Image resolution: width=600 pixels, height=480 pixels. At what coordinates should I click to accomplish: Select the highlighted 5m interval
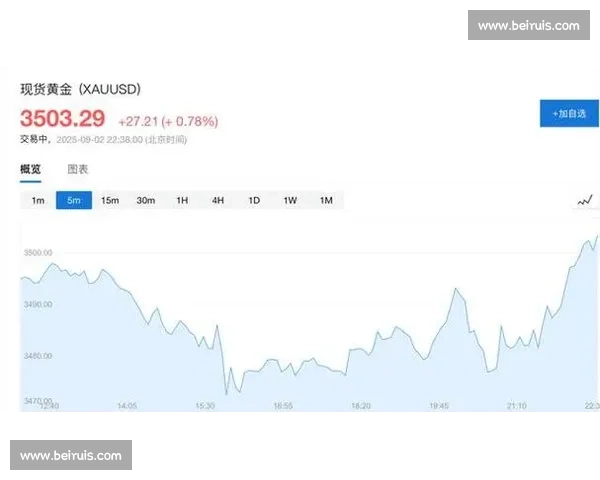(x=74, y=201)
